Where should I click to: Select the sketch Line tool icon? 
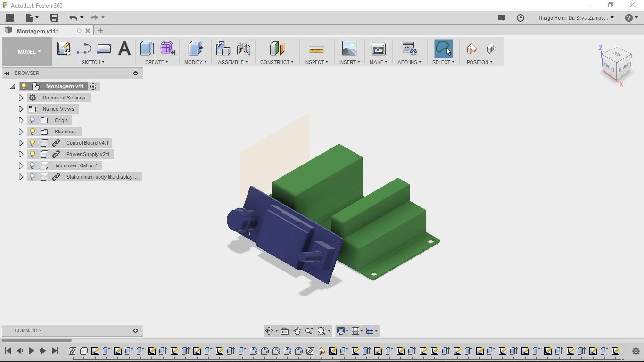coord(84,49)
